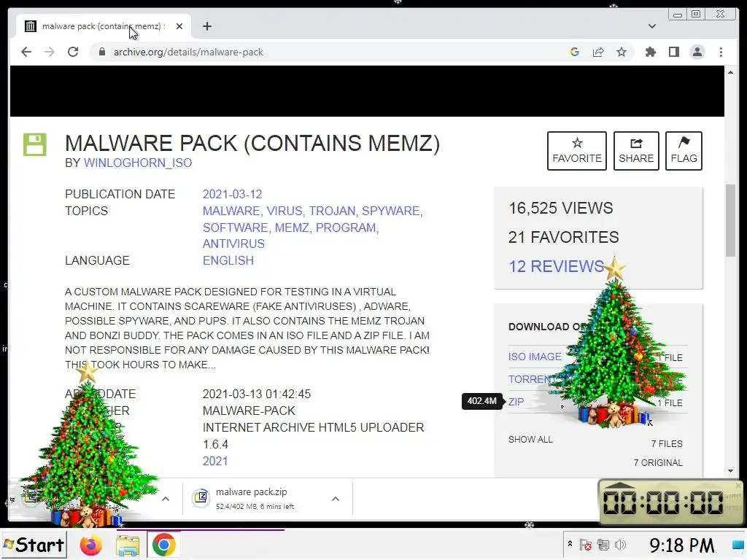Click the forward navigation arrow
Image resolution: width=747 pixels, height=560 pixels.
pos(49,52)
